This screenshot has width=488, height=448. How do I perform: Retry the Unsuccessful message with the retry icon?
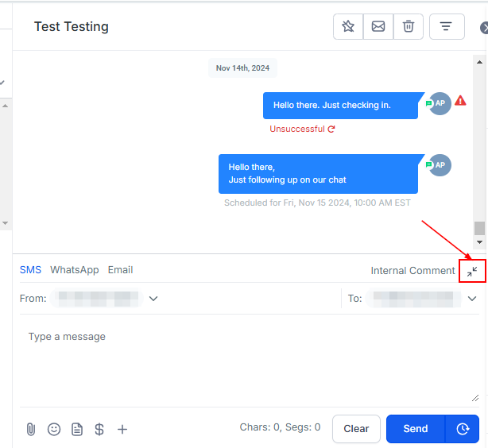(331, 129)
